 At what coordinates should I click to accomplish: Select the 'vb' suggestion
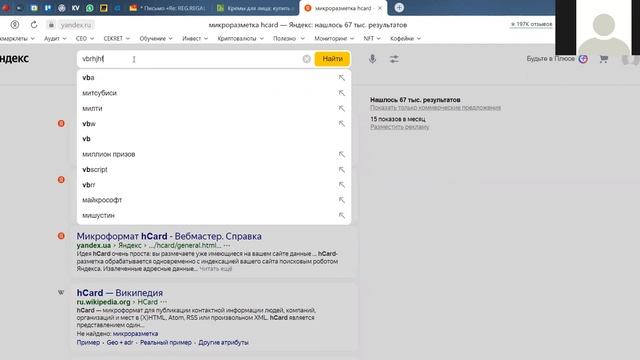pyautogui.click(x=214, y=139)
